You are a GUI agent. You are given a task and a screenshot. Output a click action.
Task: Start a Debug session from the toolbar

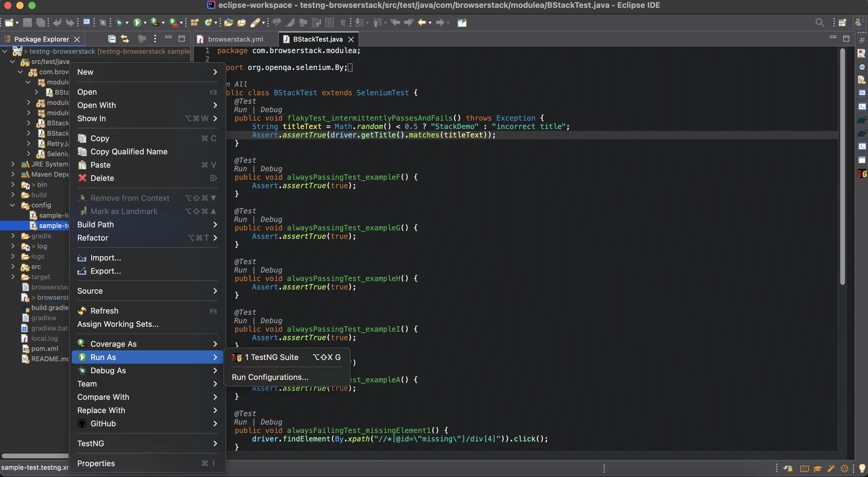point(120,23)
